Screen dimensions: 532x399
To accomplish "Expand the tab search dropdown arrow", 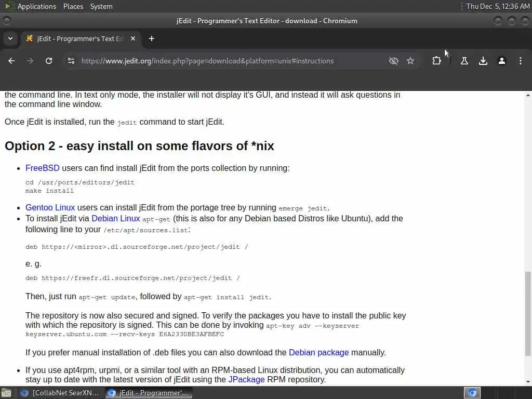I will click(10, 38).
